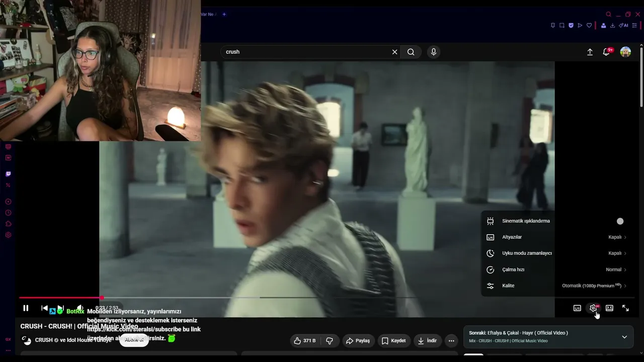Image resolution: width=644 pixels, height=362 pixels.
Task: Click the YouTube search magnifier button
Action: pyautogui.click(x=411, y=52)
